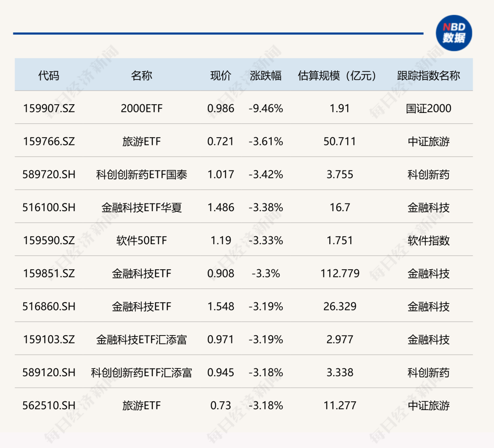Click the -9.46% change value
The image size is (494, 448).
click(x=266, y=108)
